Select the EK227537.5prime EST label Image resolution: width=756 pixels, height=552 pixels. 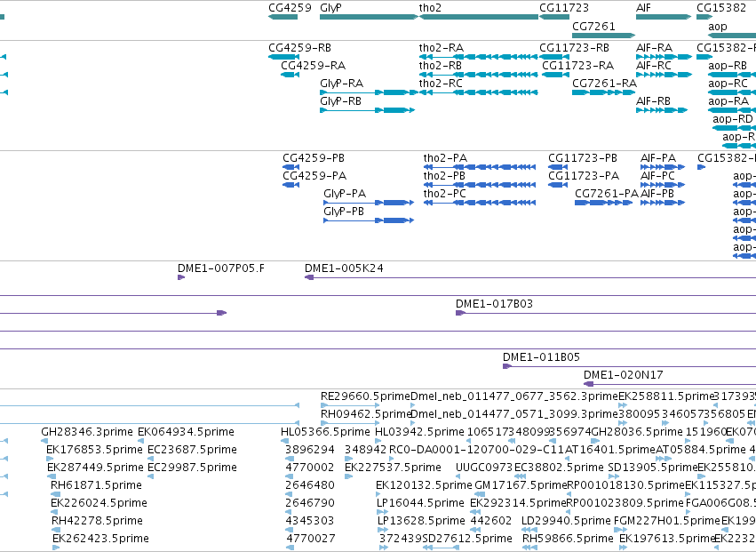coord(393,468)
